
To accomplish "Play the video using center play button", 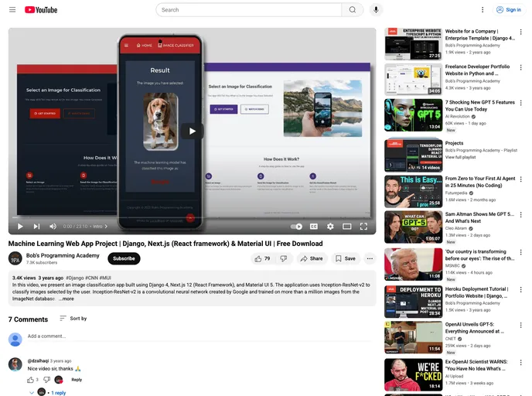I will point(193,131).
